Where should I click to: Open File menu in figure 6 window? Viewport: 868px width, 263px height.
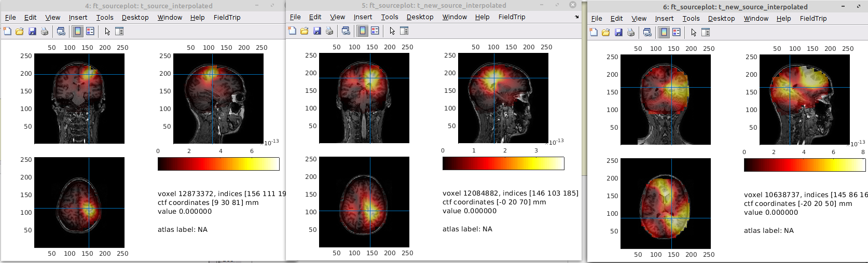tap(597, 18)
